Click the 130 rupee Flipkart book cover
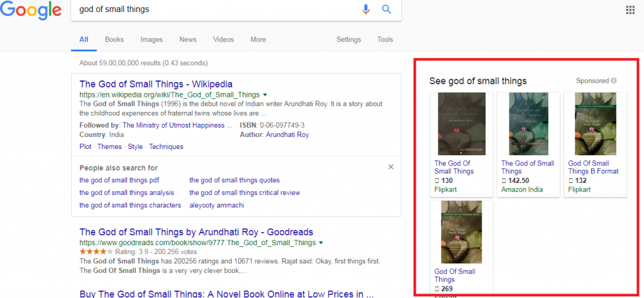 tap(462, 124)
